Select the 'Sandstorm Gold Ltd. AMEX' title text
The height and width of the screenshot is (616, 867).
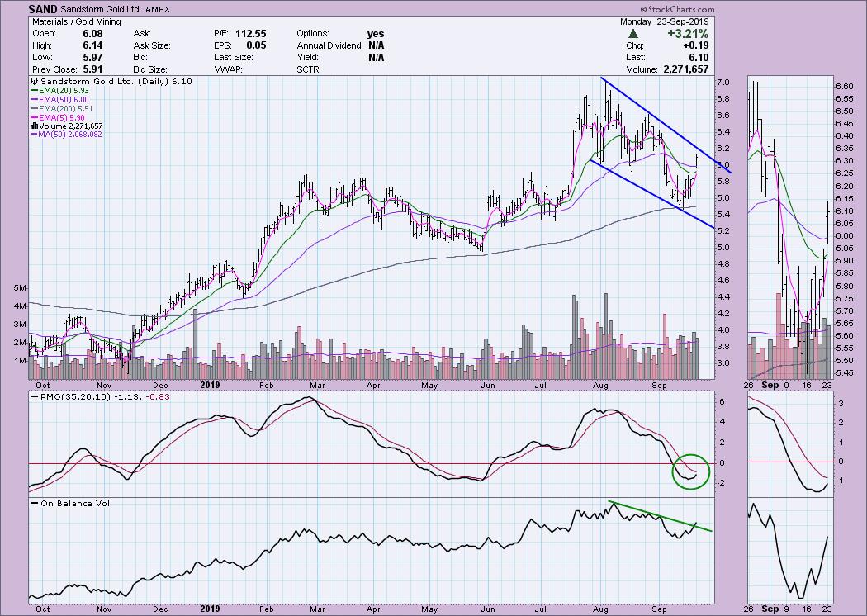115,10
